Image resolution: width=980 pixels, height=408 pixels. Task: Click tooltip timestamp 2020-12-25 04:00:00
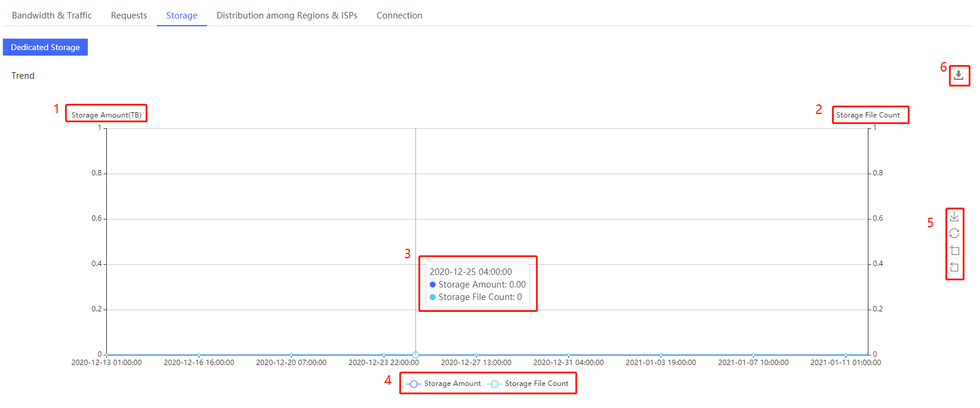471,272
